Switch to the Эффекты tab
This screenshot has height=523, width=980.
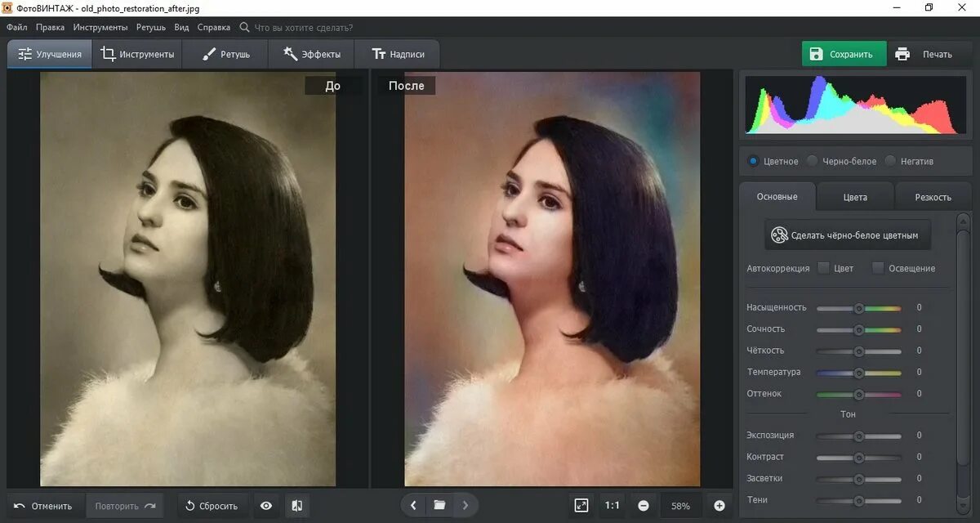coord(311,54)
